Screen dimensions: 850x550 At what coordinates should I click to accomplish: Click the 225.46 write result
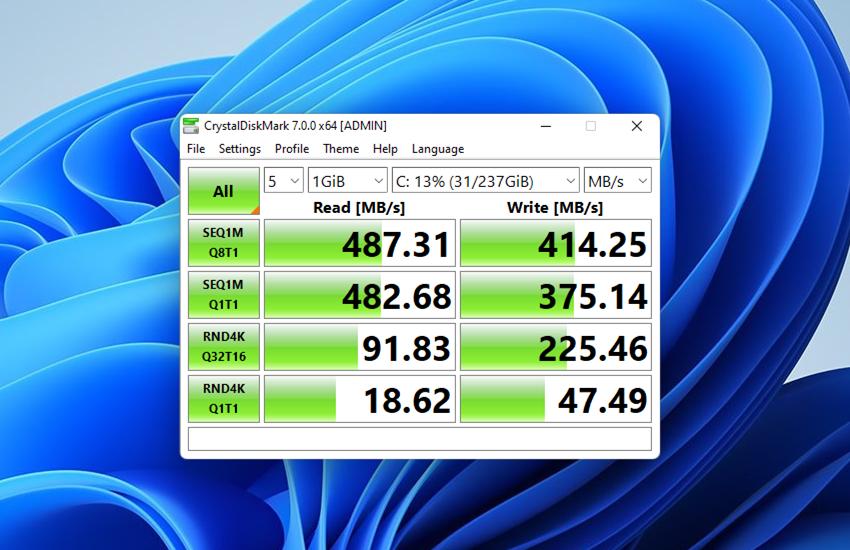point(556,347)
